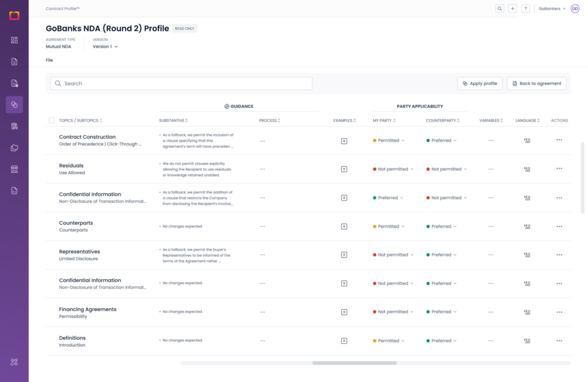Select the storefront icon in the sidebar
588x382 pixels.
point(14,169)
